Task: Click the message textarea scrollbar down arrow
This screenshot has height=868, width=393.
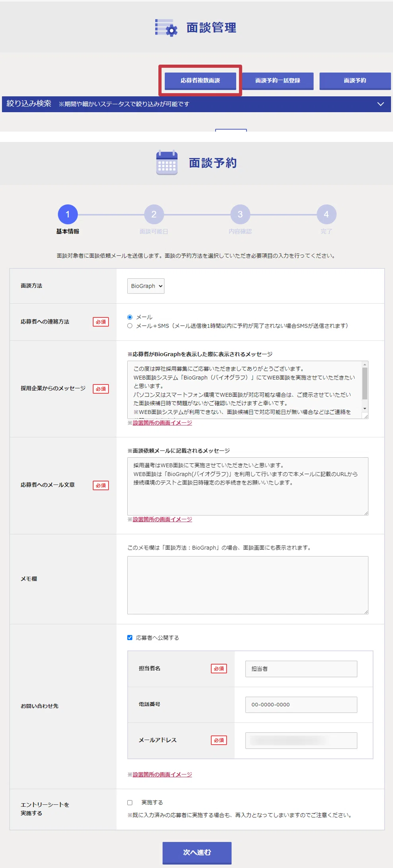Action: [x=365, y=409]
